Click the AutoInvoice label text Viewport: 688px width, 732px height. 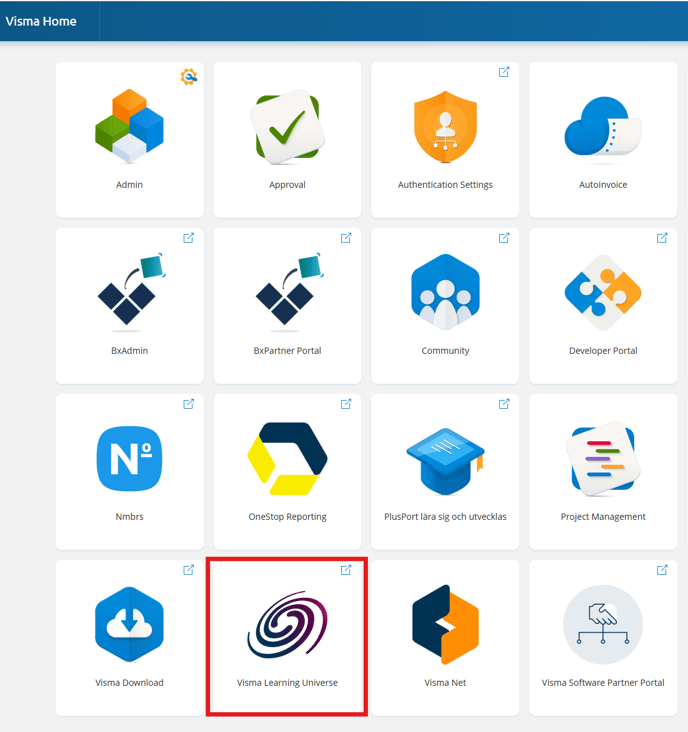coord(603,184)
